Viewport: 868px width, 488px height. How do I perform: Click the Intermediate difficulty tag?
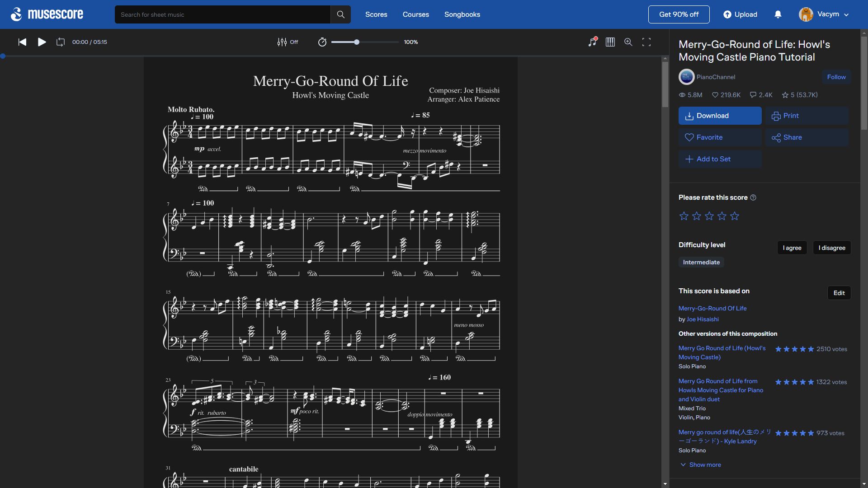701,262
